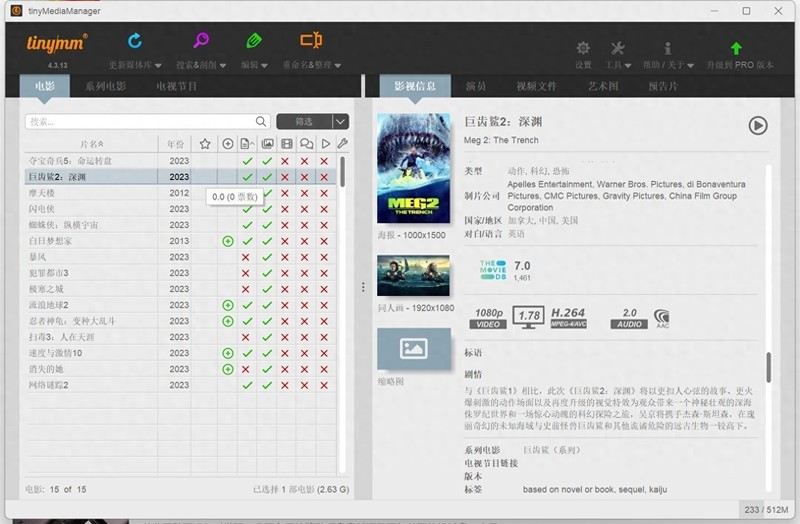This screenshot has width=800, height=524.
Task: Open 更新媒体库 dropdown arrow
Action: tap(158, 65)
